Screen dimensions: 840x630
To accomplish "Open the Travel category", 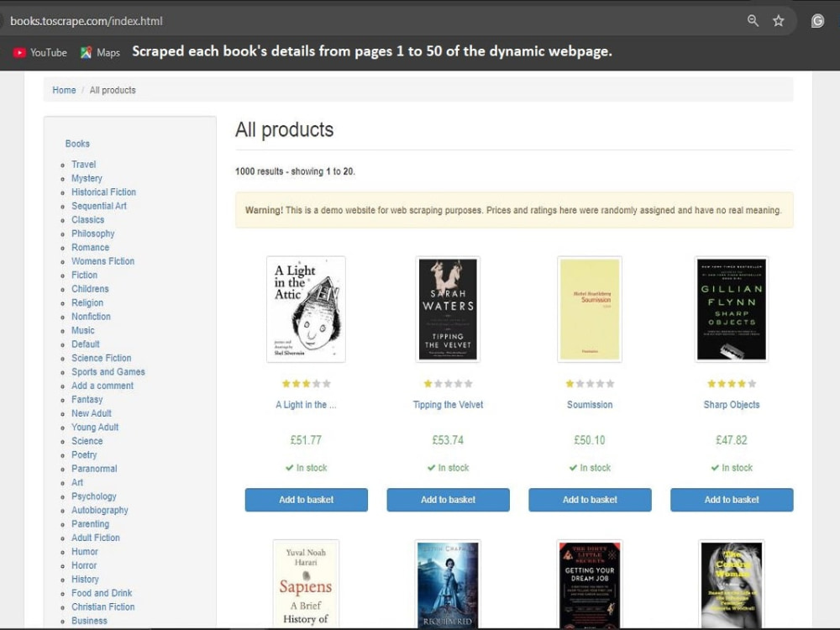I will click(x=83, y=165).
